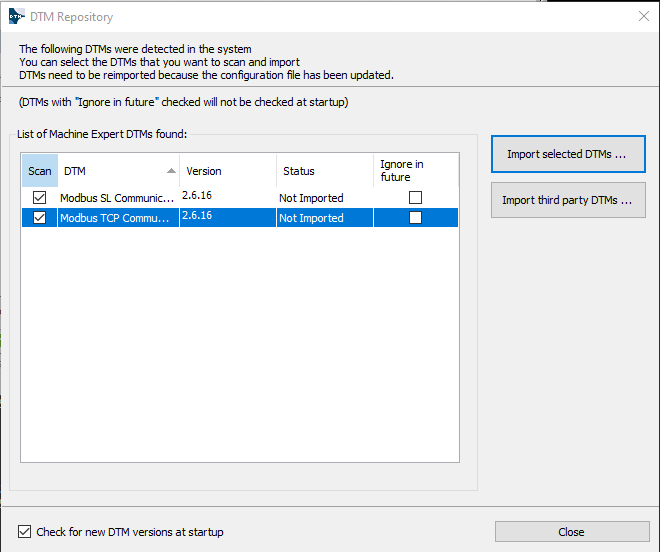Sort by the Scan column header
The width and height of the screenshot is (660, 552).
pos(40,171)
